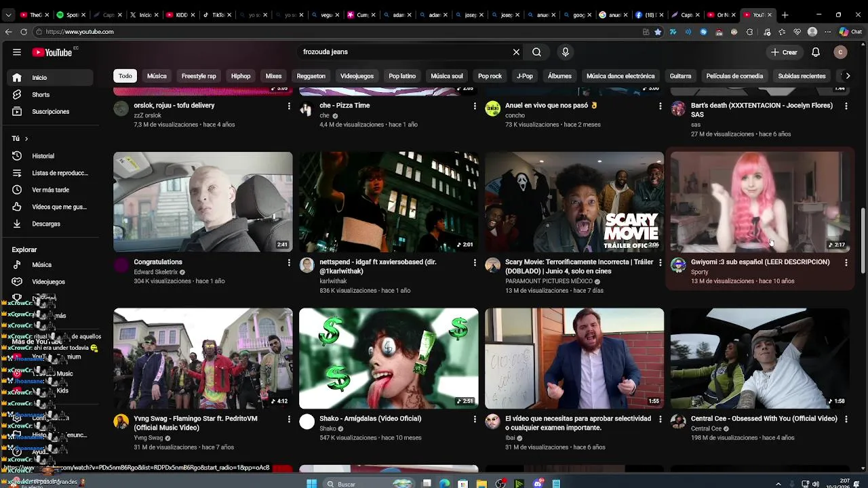
Task: Reload the page in the browser
Action: click(24, 32)
